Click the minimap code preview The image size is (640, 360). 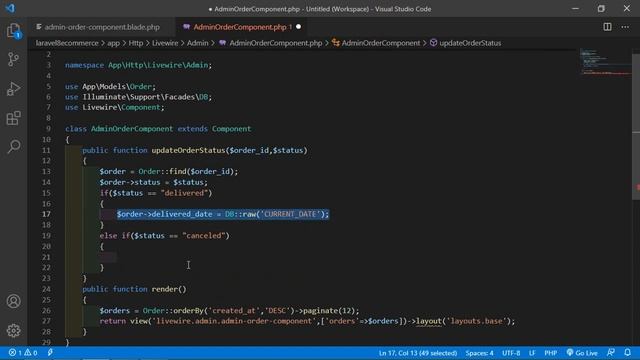[605, 62]
